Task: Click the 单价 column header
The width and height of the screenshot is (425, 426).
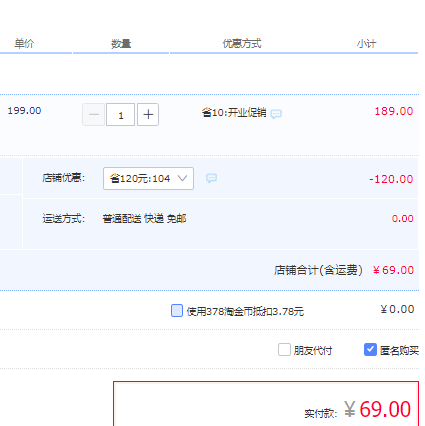Action: pyautogui.click(x=24, y=44)
